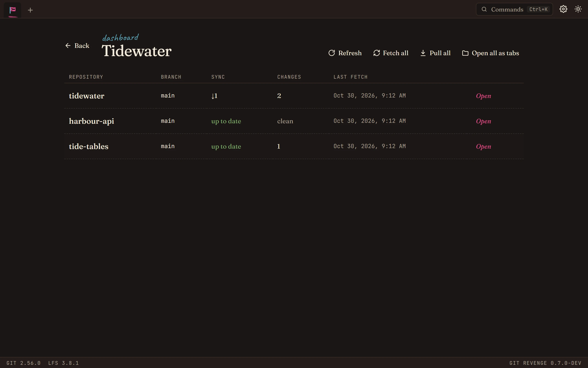The image size is (588, 368).
Task: Open settings via gear icon
Action: click(563, 9)
